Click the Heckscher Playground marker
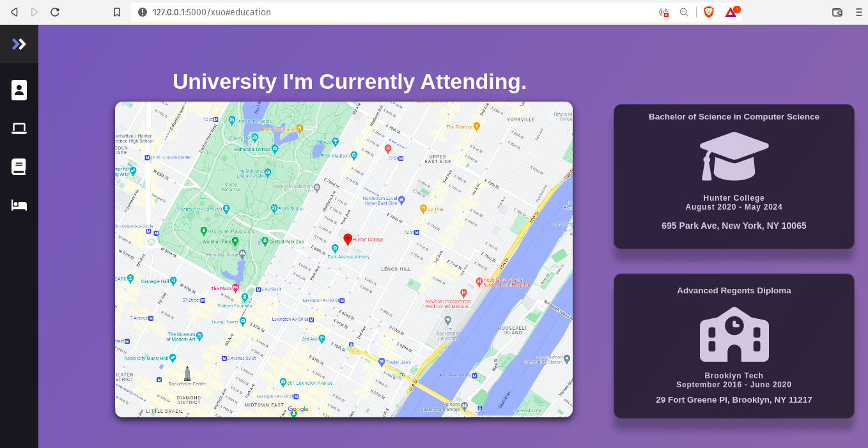Screen dimensions: 868x448 203,231
